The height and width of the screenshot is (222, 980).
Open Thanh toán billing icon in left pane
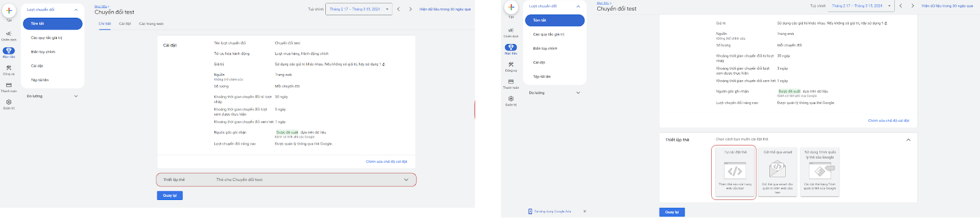[x=9, y=87]
